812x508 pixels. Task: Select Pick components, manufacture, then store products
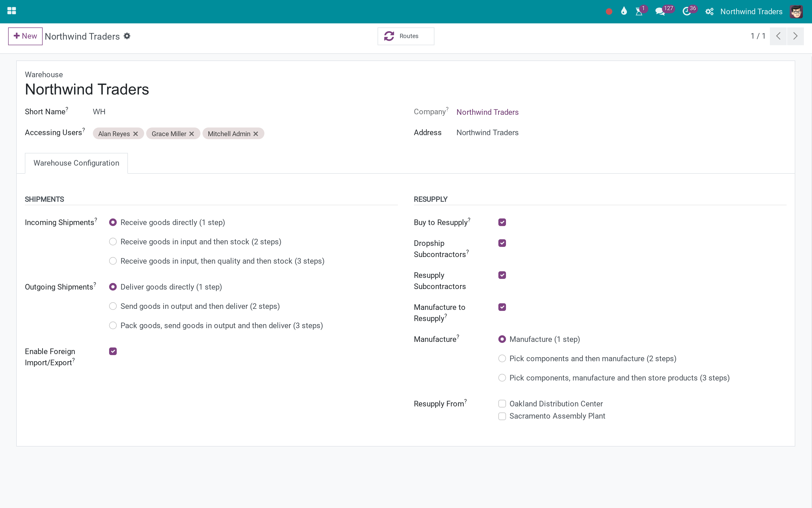pyautogui.click(x=502, y=378)
